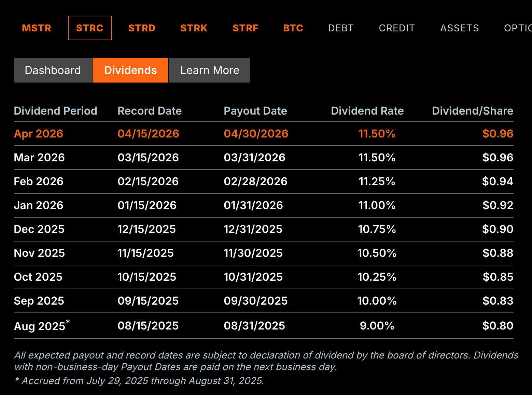
Task: Click the 10.75% dividend rate
Action: pyautogui.click(x=377, y=229)
